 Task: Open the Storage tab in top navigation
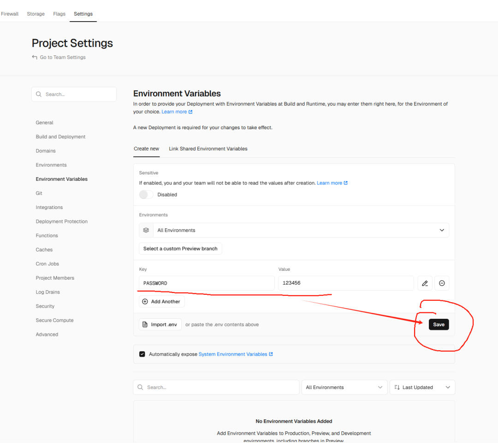[x=36, y=14]
